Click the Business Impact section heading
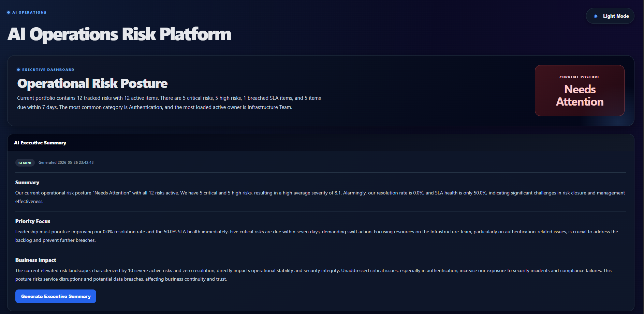The image size is (644, 314). pos(35,260)
